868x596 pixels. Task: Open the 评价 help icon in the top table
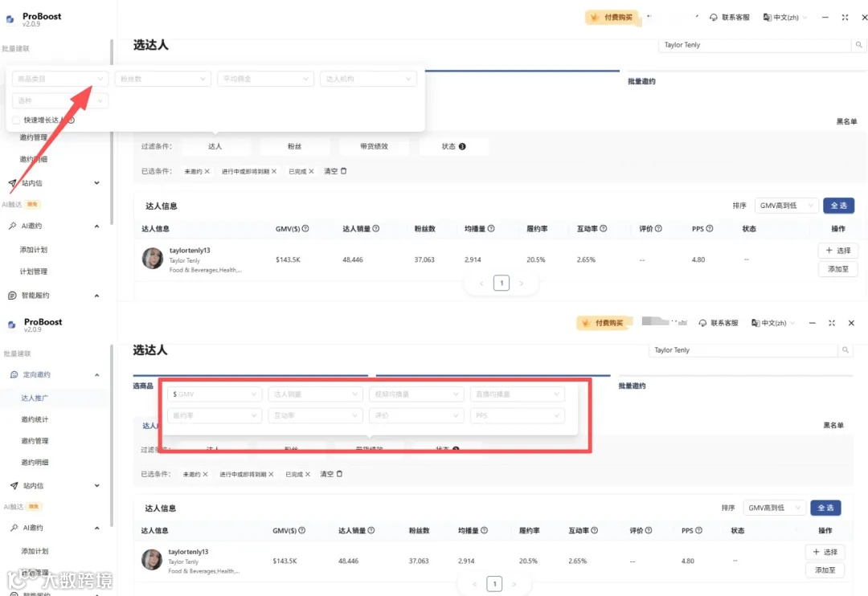pyautogui.click(x=658, y=229)
